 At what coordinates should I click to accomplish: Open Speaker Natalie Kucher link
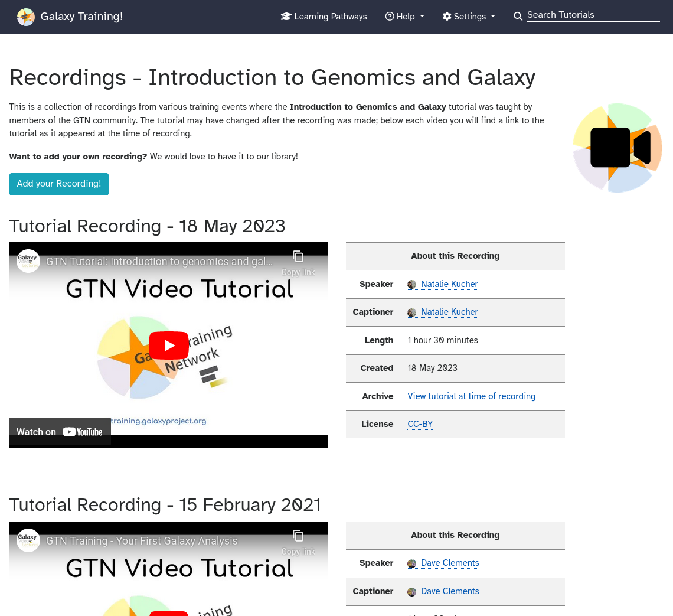(449, 284)
